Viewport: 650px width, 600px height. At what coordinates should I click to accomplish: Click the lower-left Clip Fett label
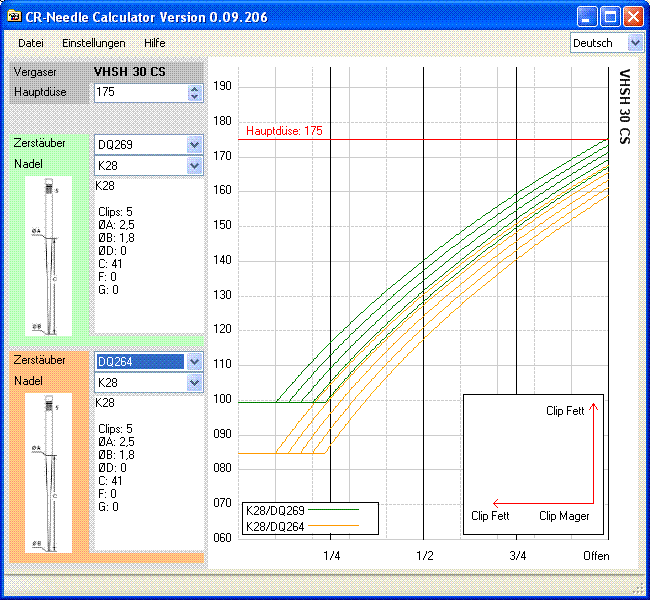tap(490, 516)
